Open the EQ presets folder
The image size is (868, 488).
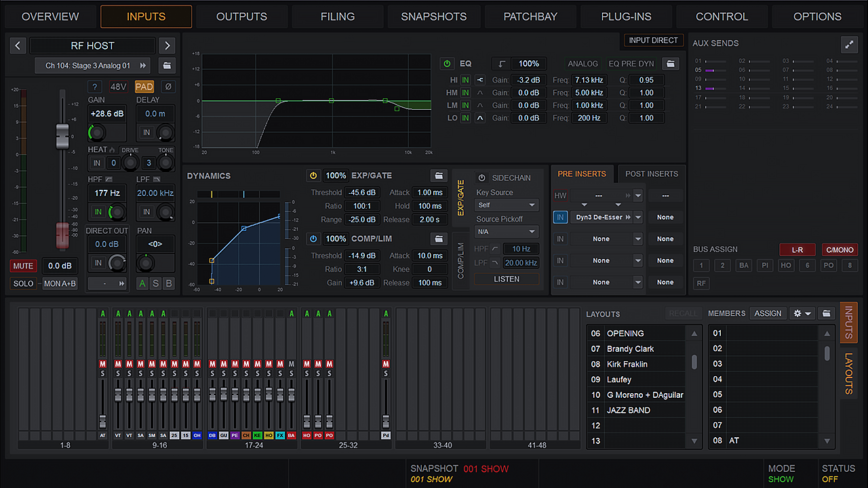point(671,64)
